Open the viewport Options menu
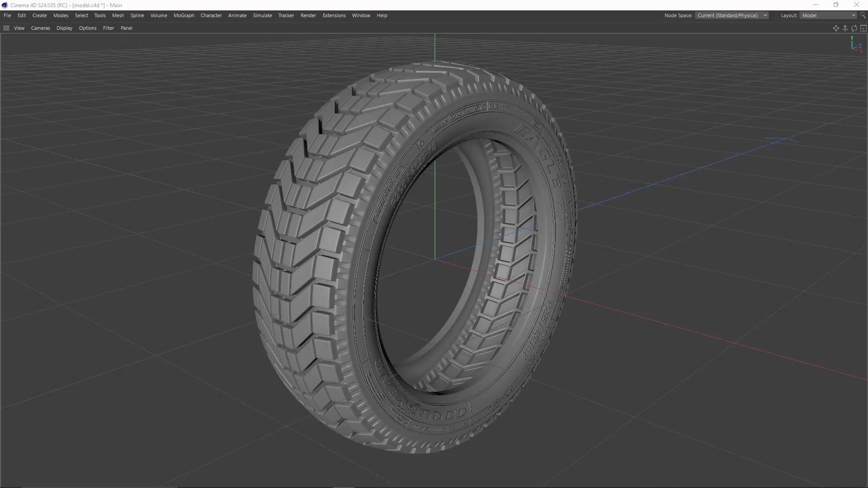868x488 pixels. [x=87, y=28]
